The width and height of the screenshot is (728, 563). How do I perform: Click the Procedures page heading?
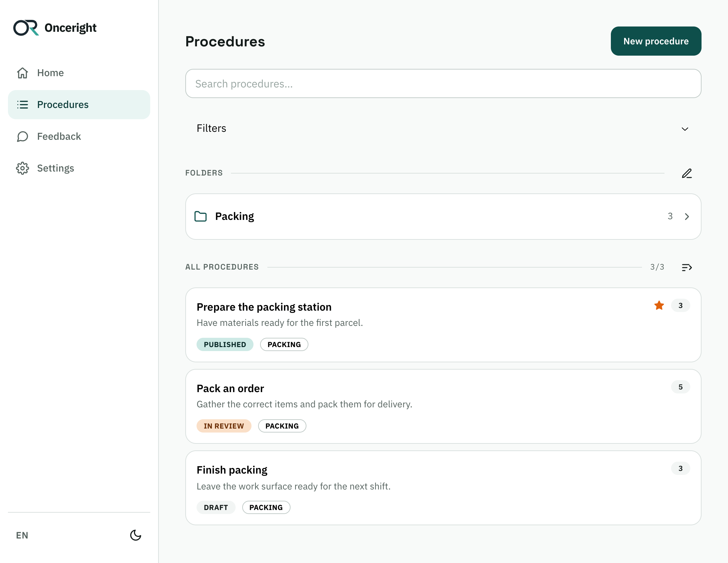(x=225, y=41)
